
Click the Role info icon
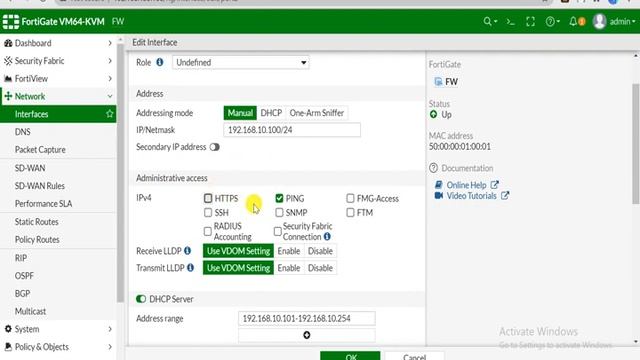click(160, 62)
